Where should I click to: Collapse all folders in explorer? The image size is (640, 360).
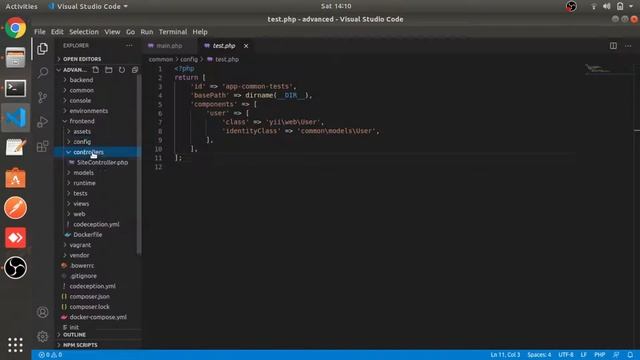135,70
